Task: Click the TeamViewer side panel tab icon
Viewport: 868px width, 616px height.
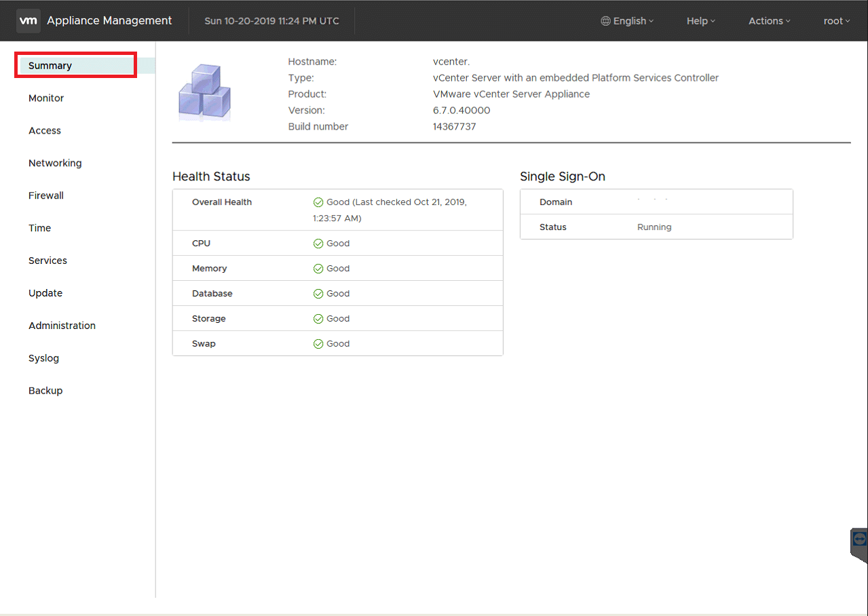Action: click(860, 539)
